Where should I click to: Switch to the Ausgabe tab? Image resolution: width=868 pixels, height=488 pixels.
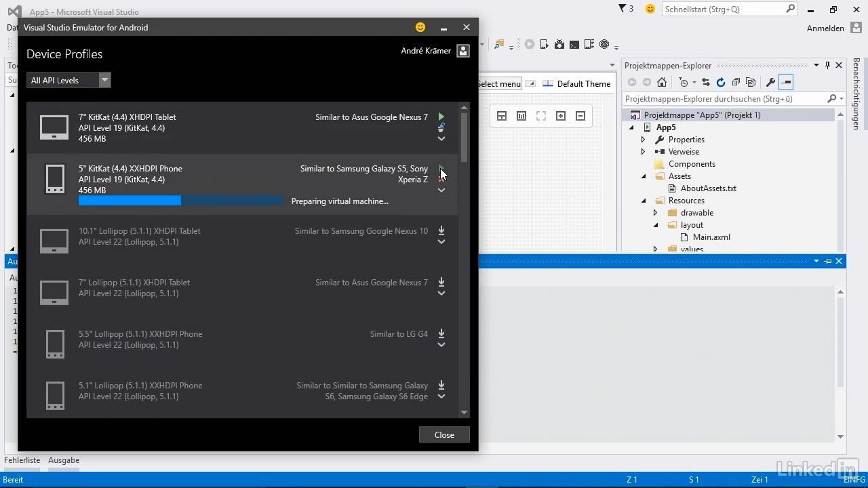(63, 460)
